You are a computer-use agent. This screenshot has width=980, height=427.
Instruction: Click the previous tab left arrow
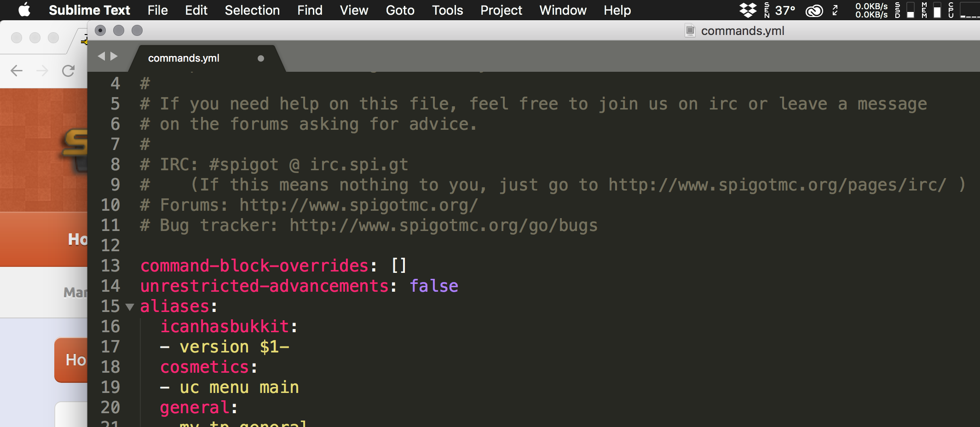coord(101,56)
